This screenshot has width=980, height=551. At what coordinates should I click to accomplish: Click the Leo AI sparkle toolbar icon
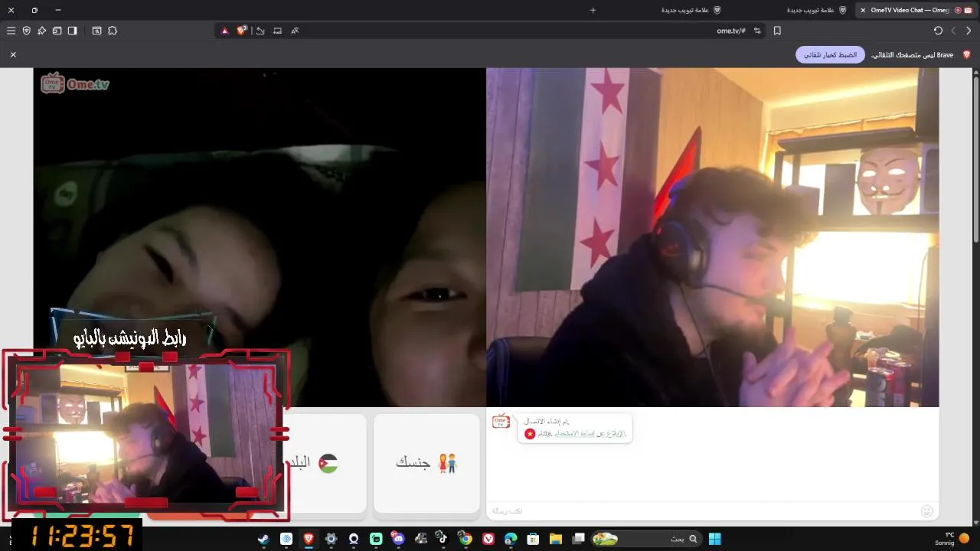(x=41, y=31)
